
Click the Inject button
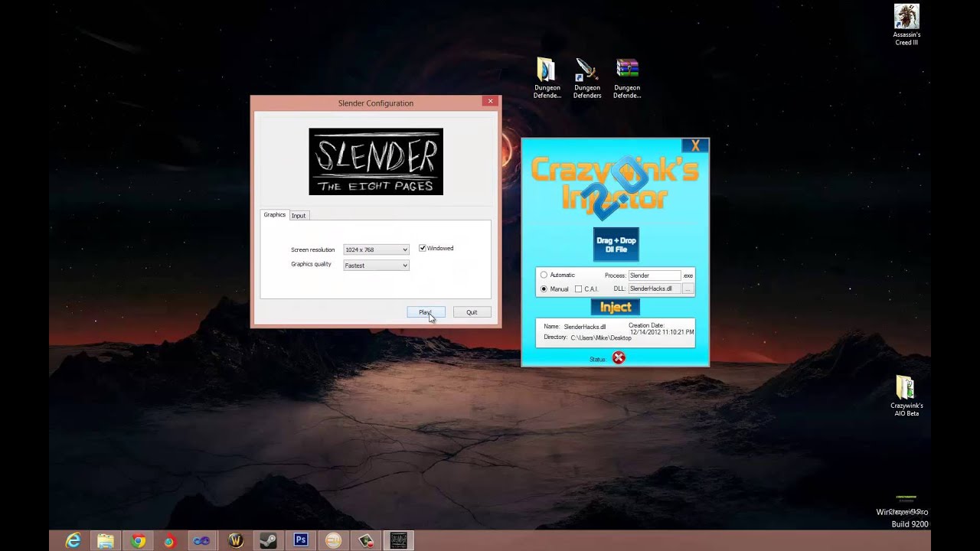pos(616,308)
